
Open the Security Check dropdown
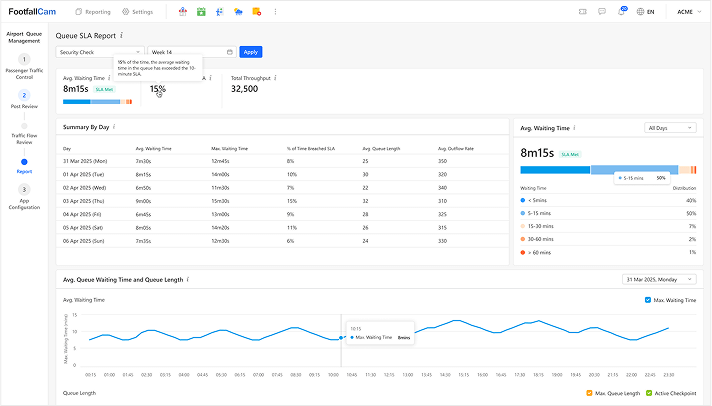(100, 52)
